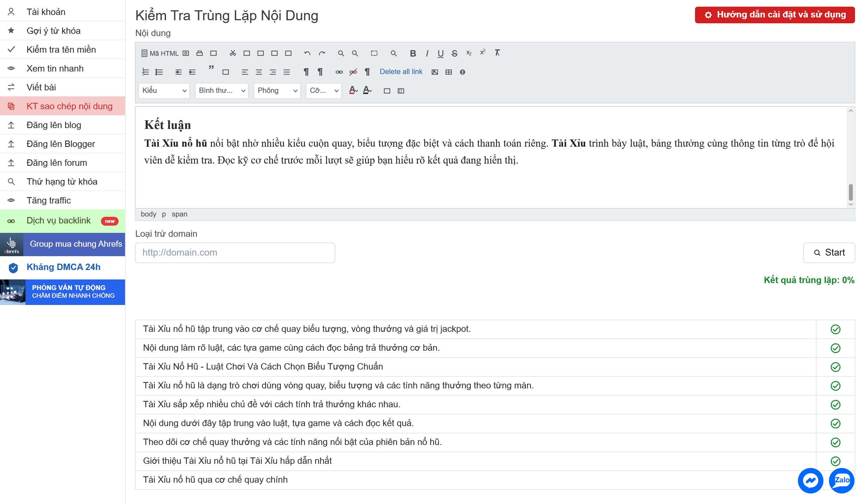Click the show-blocks icon after maximize square

401,91
